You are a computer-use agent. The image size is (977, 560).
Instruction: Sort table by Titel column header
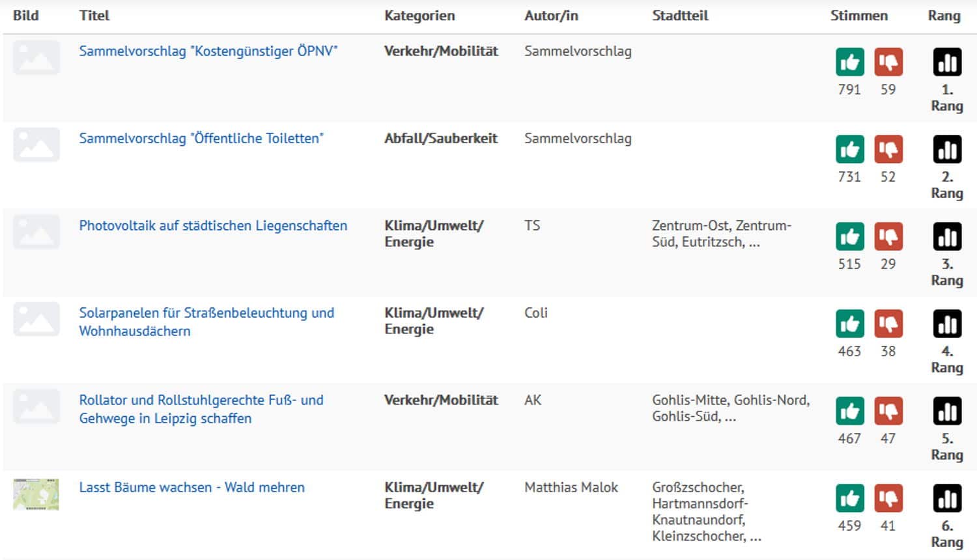(94, 16)
